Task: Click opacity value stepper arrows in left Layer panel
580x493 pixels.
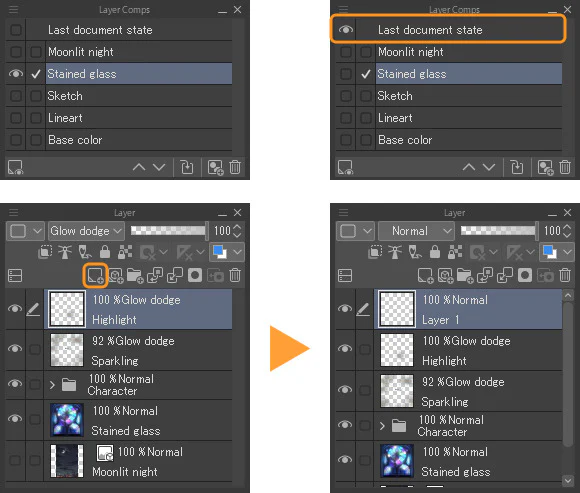Action: (x=237, y=231)
